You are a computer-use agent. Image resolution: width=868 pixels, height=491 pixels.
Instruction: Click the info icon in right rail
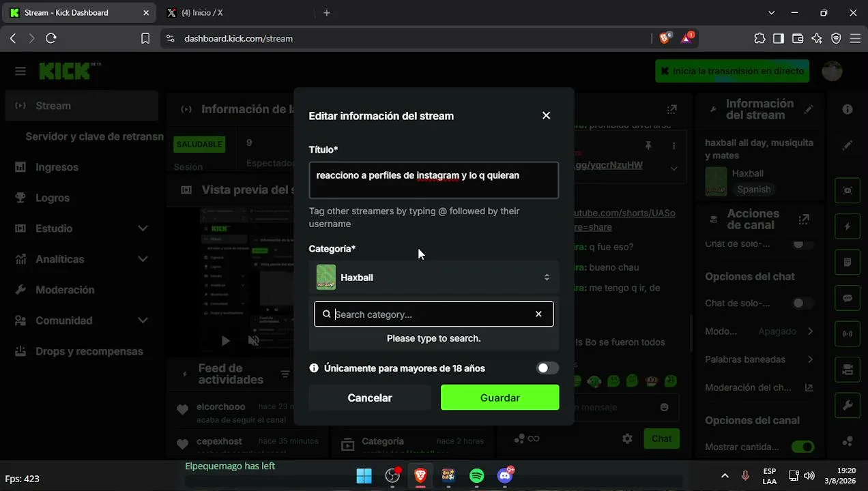coord(848,109)
